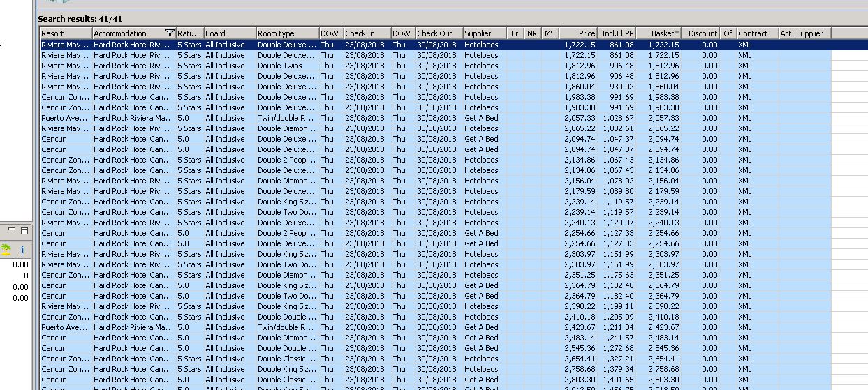Click the Of column header
Viewport: 868px width, 390px height.
[728, 33]
